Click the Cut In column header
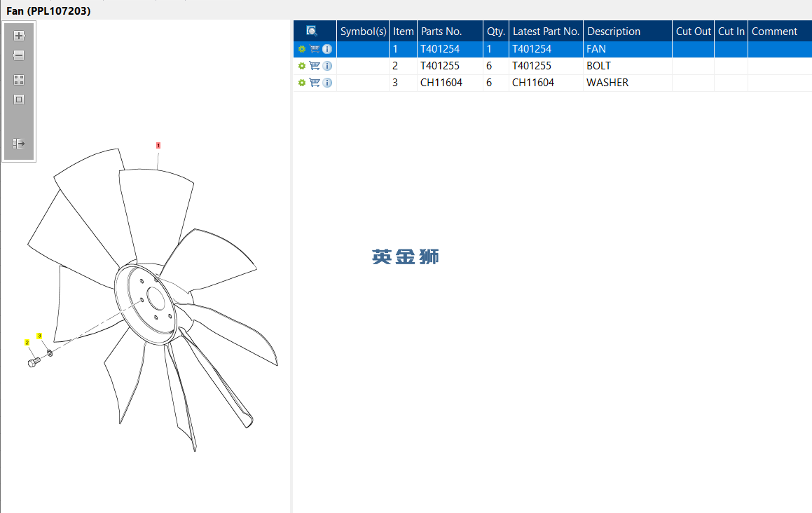This screenshot has width=812, height=513. coord(731,31)
